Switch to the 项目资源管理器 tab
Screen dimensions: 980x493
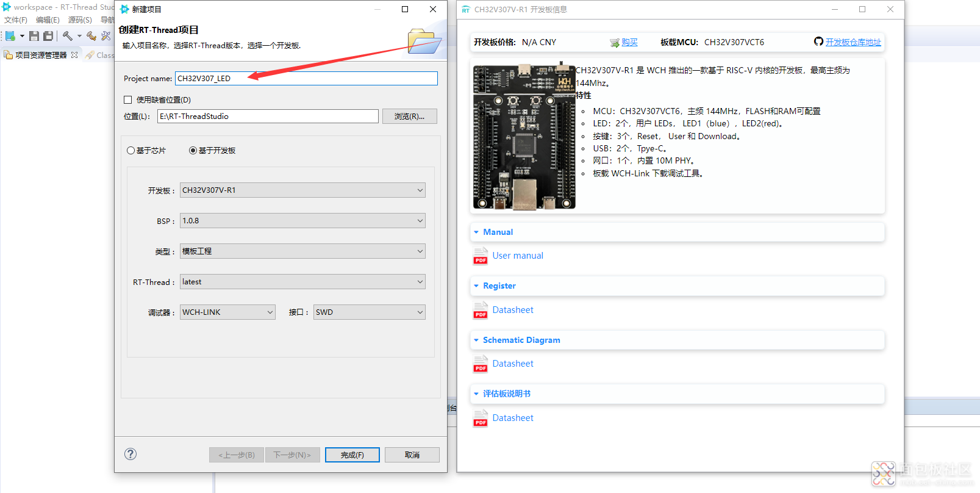tap(41, 55)
